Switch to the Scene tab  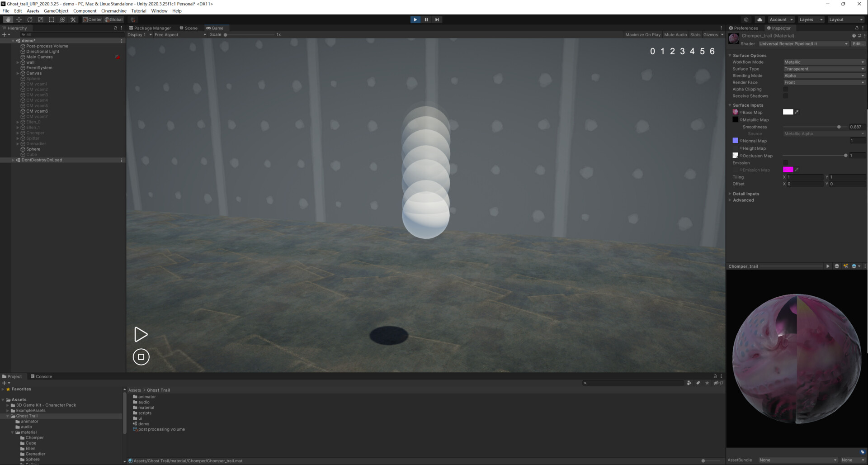190,28
